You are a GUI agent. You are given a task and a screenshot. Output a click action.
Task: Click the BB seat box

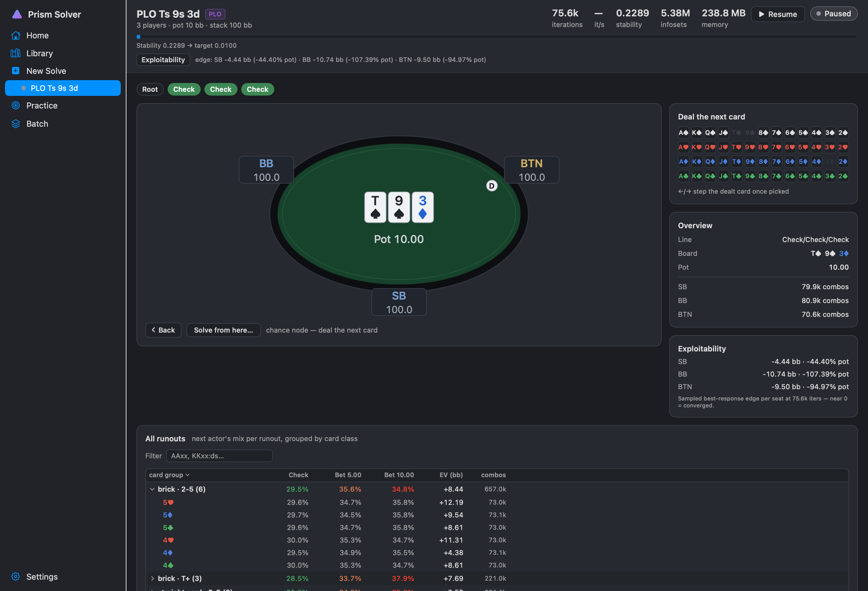[x=266, y=170]
